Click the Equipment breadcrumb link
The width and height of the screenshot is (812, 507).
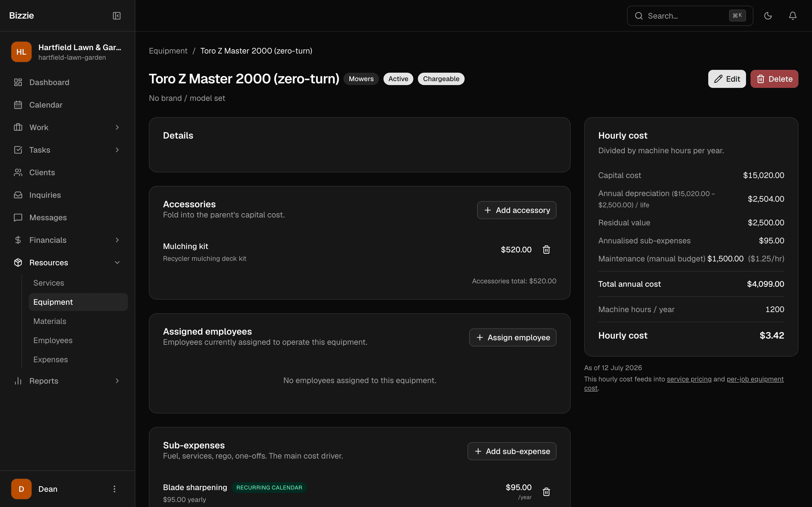click(168, 51)
